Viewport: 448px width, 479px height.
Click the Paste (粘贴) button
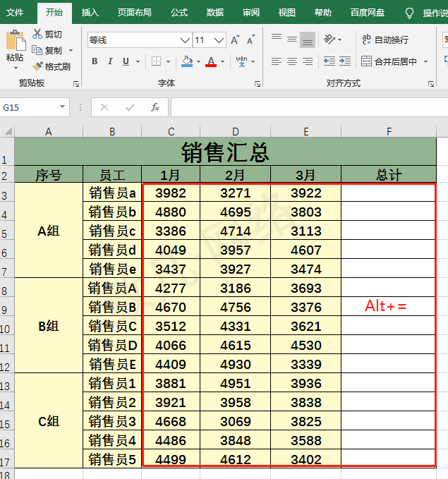click(x=15, y=49)
